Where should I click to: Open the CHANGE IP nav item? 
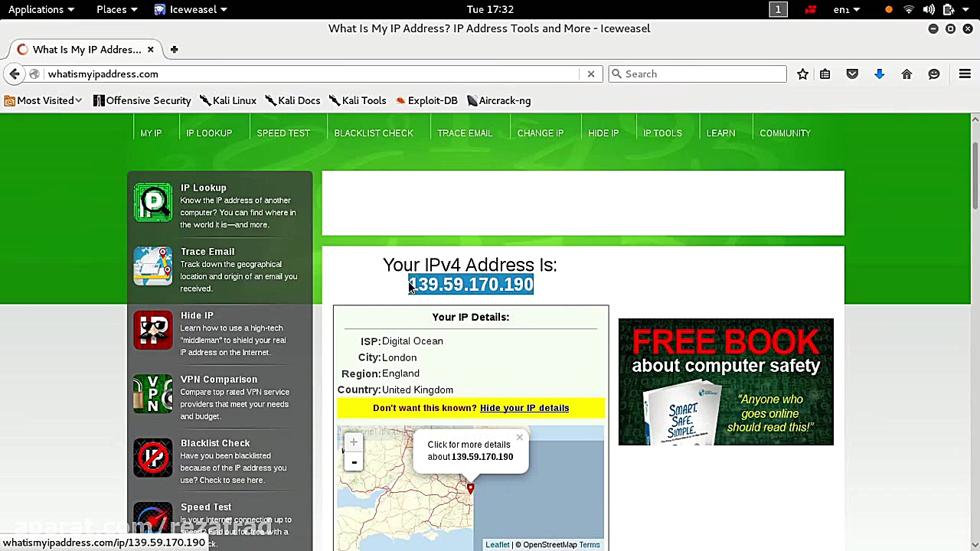[x=541, y=133]
